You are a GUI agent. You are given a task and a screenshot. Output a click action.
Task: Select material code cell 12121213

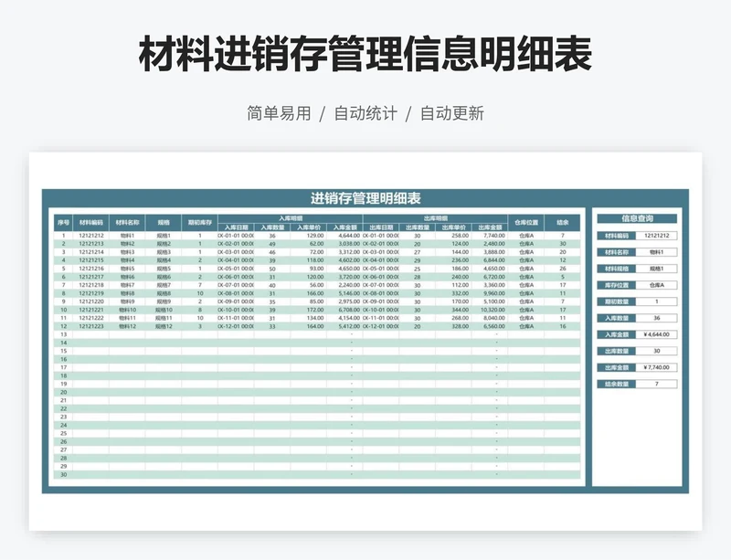[x=90, y=244]
